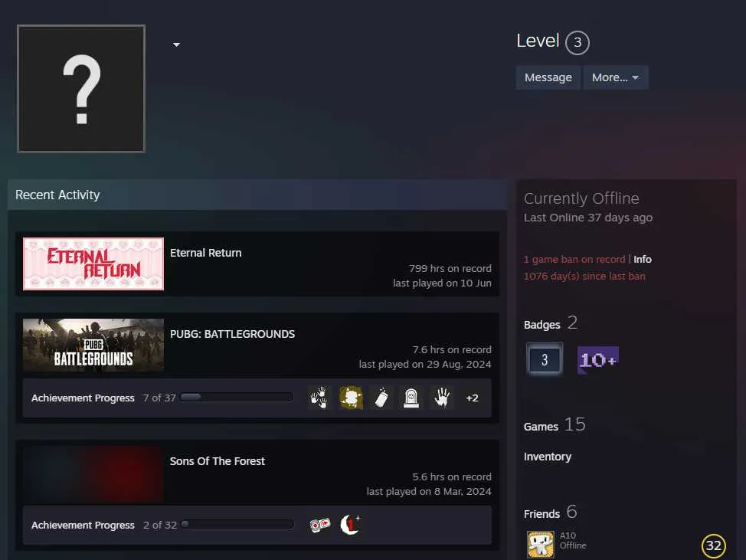This screenshot has width=746, height=560.
Task: Send a message with the Message button
Action: tap(548, 77)
